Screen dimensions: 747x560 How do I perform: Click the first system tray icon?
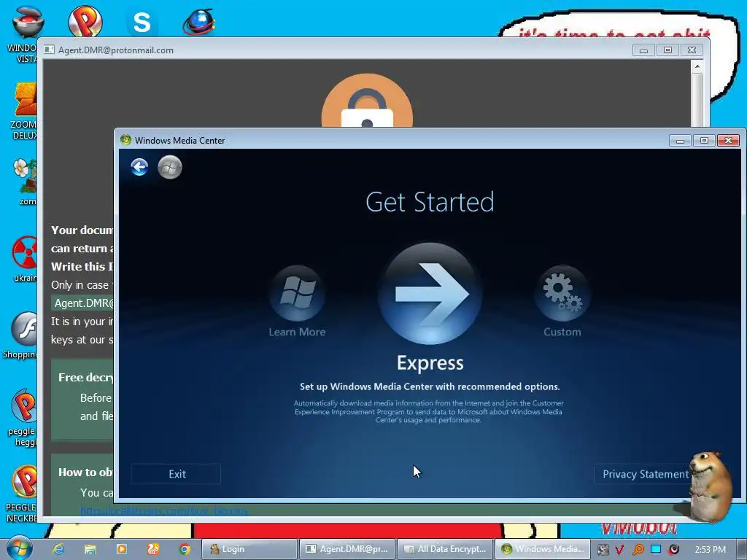(603, 550)
